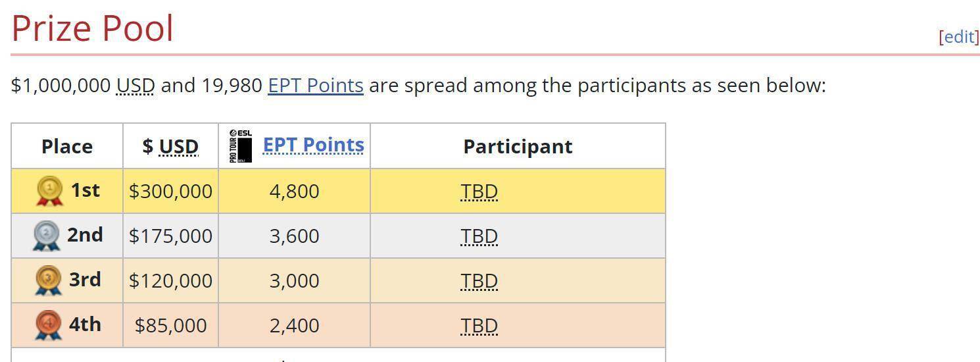Click the TBD participant in 2nd place row
Image resolution: width=980 pixels, height=362 pixels.
click(x=479, y=236)
